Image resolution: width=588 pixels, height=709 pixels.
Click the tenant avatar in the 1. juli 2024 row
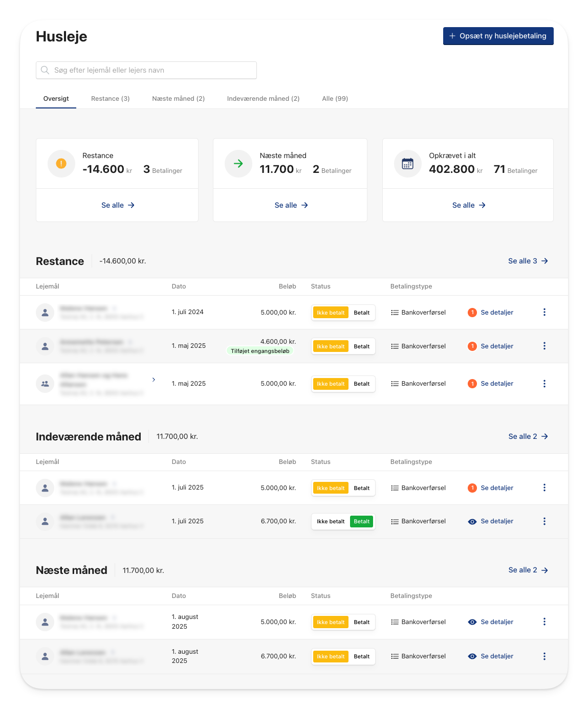coord(45,312)
